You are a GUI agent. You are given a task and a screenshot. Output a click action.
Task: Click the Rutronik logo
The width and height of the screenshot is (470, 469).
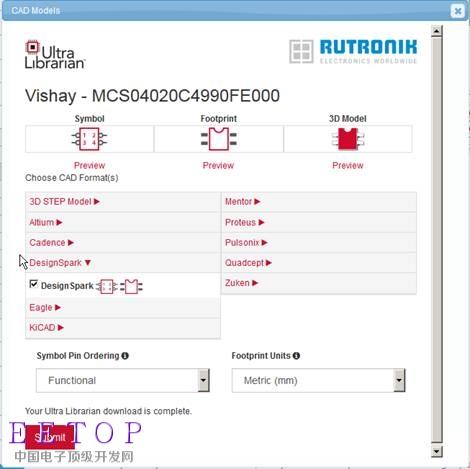click(353, 51)
